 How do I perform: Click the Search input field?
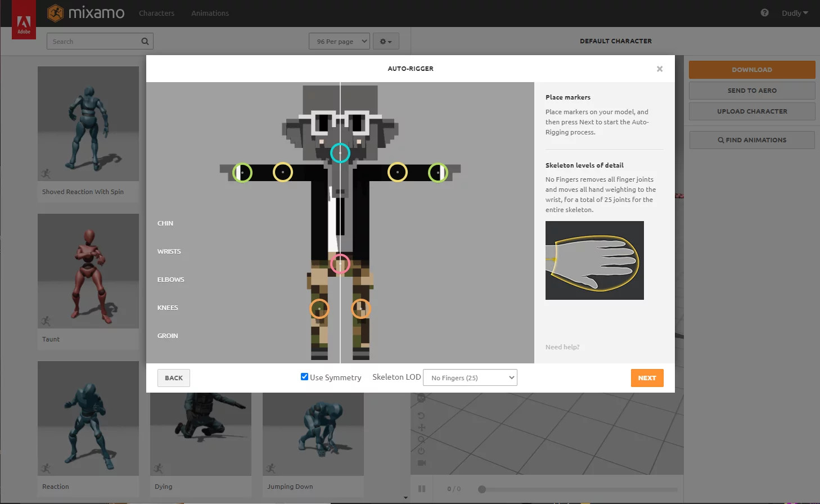[100, 41]
